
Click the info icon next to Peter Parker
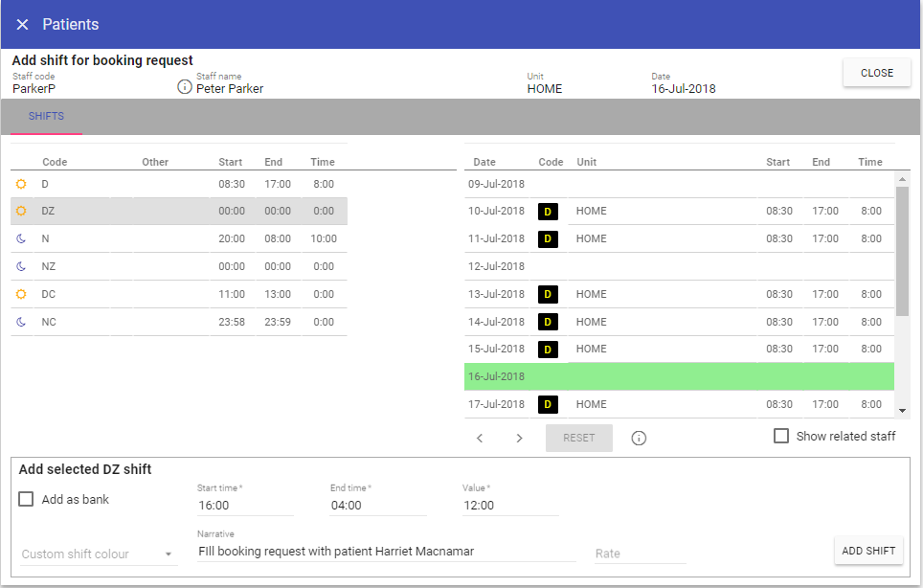(186, 87)
